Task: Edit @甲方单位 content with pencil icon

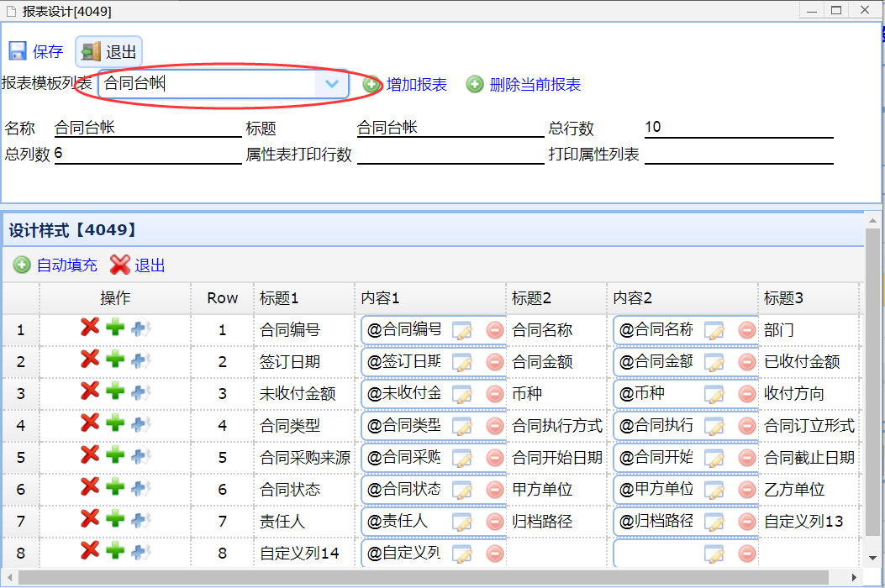Action: [714, 491]
